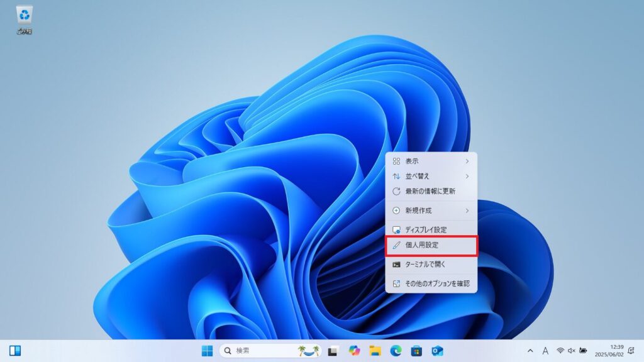Click the grid icon beside 表示
Viewport: 644px width, 362px height.
(396, 162)
